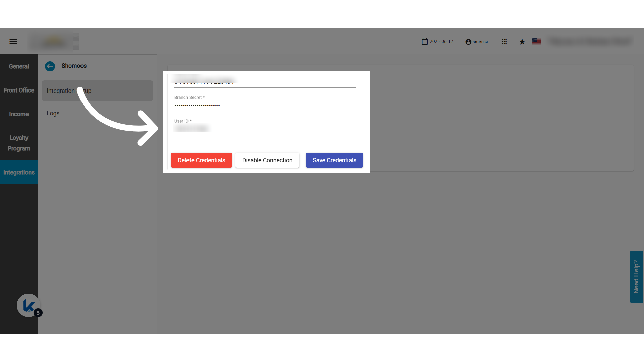The image size is (644, 362).
Task: Open the Integration Setup page
Action: [97, 91]
